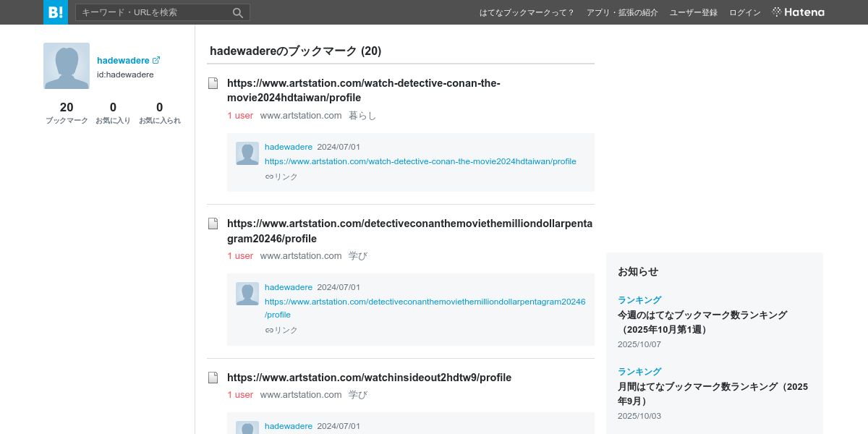Image resolution: width=868 pixels, height=434 pixels.
Task: Open the 学び tag under the watchinsideout2hdtw9 bookmark
Action: [358, 395]
